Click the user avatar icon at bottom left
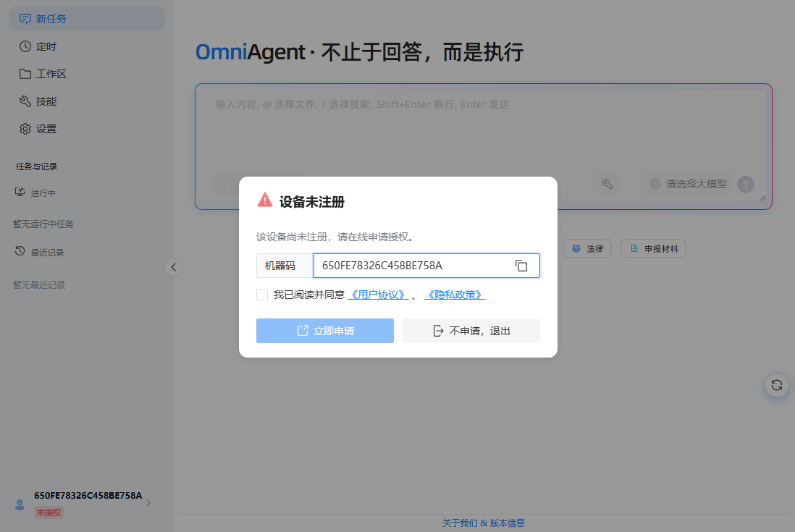 pyautogui.click(x=20, y=504)
